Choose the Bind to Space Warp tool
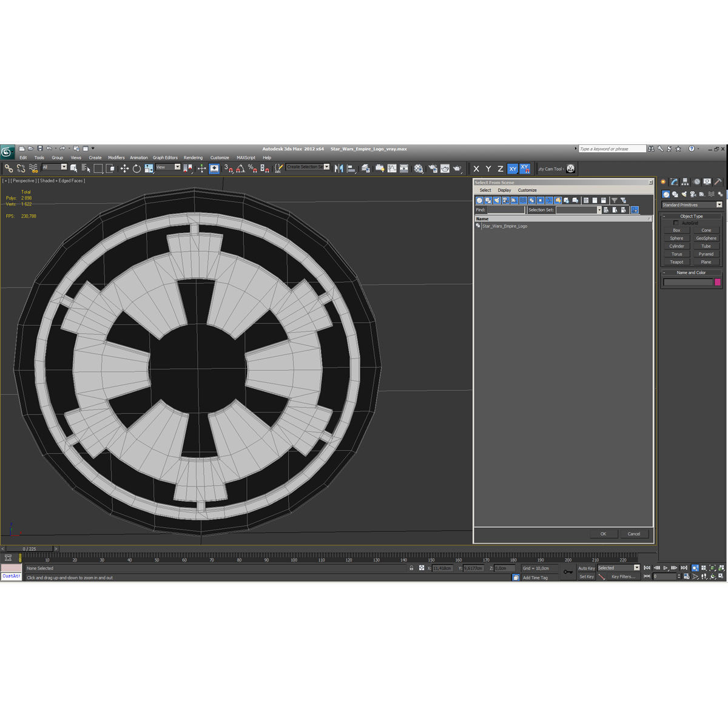 click(x=33, y=168)
